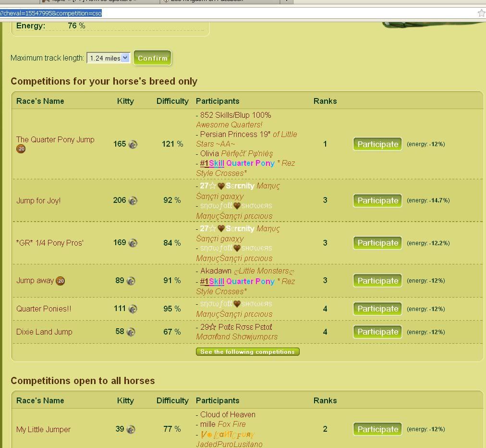Click the kitty coin icon next to 39
This screenshot has width=486, height=448.
coord(131,430)
